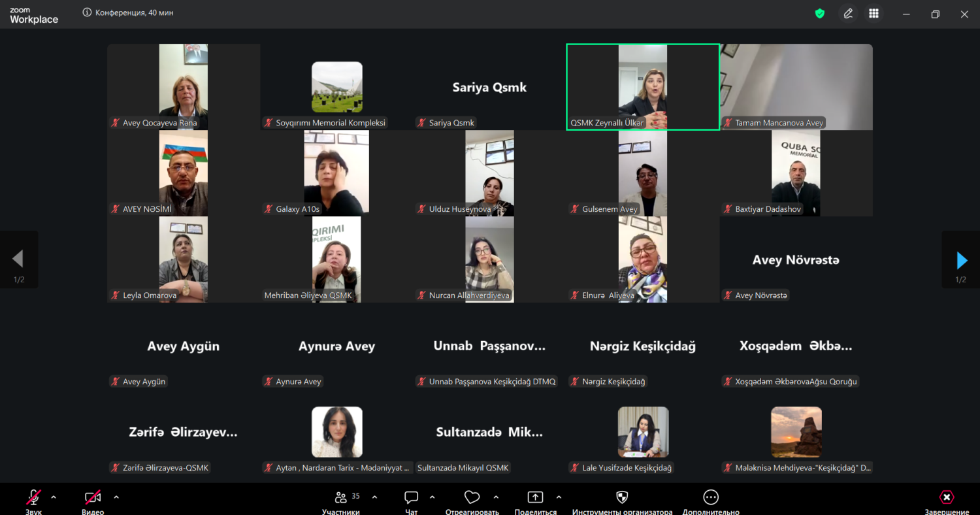Turn on the camera video toggle
This screenshot has height=515, width=980.
coord(93,497)
